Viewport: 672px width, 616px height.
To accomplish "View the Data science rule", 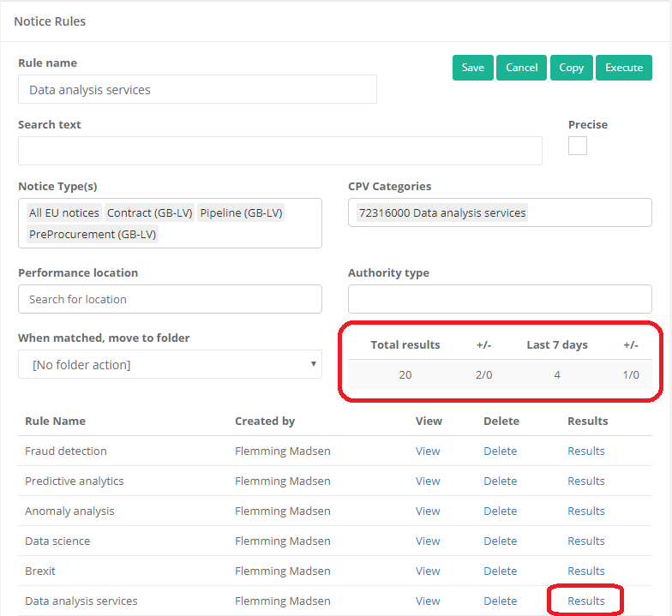I will click(x=428, y=541).
